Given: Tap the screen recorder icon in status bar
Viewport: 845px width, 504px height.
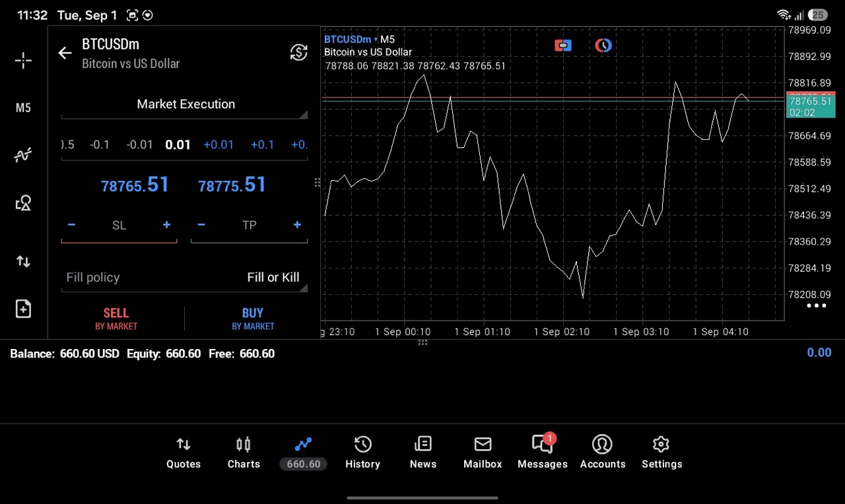Looking at the screenshot, I should point(132,15).
